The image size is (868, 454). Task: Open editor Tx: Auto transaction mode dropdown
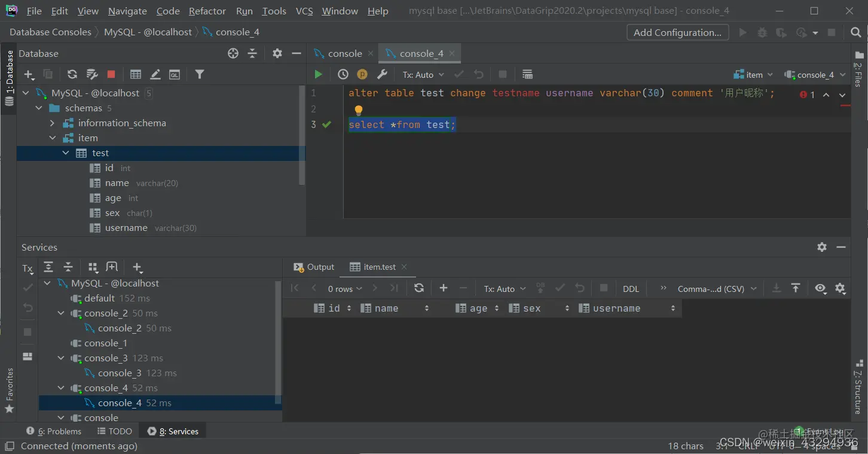[423, 75]
